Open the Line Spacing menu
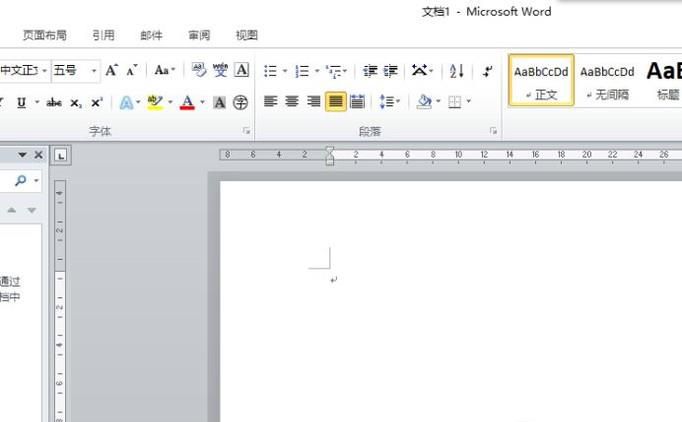Screen dimensions: 682x422 [x=389, y=102]
